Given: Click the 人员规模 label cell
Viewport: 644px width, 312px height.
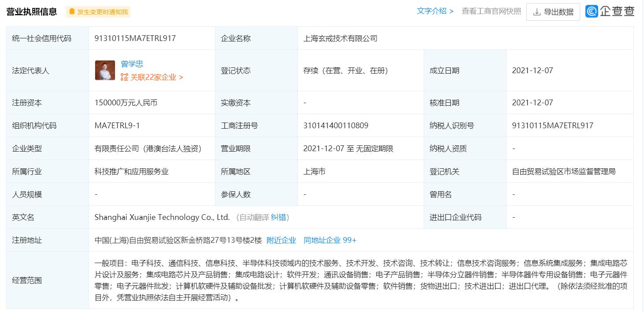Looking at the screenshot, I should pyautogui.click(x=48, y=194).
